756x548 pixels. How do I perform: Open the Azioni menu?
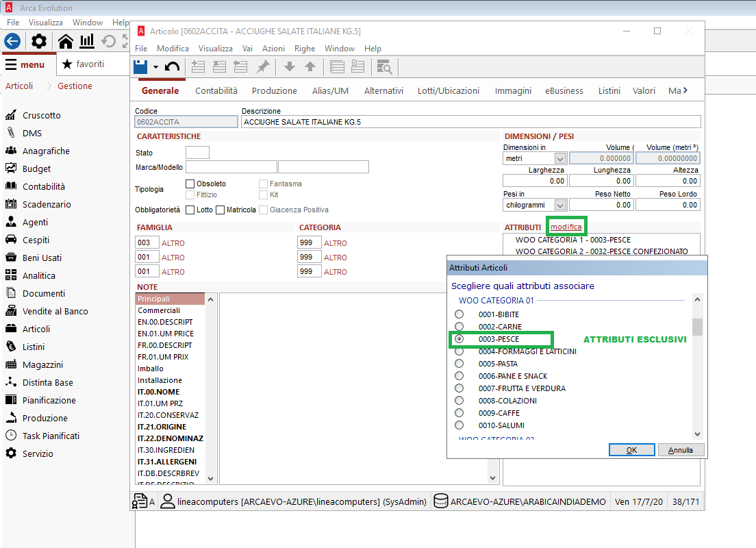coord(273,49)
